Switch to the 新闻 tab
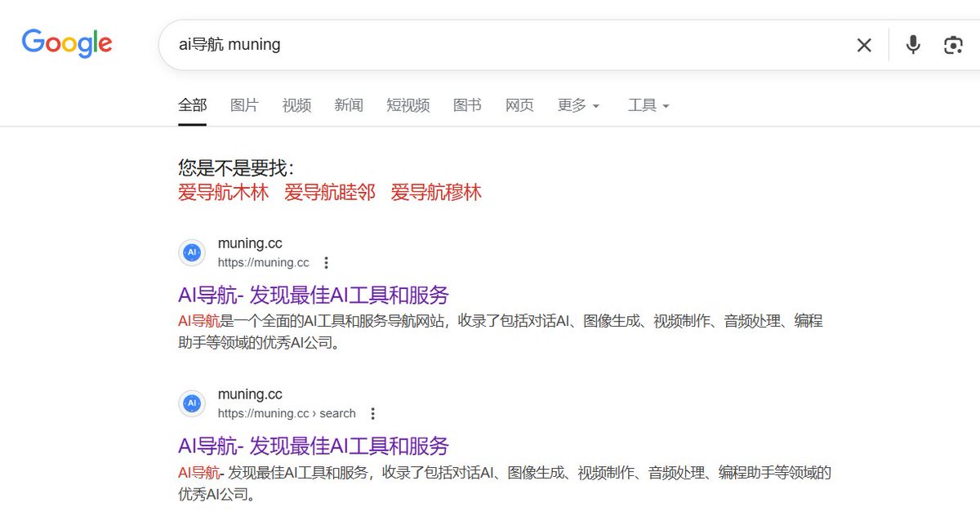Screen dimensions: 980x521 (349, 105)
